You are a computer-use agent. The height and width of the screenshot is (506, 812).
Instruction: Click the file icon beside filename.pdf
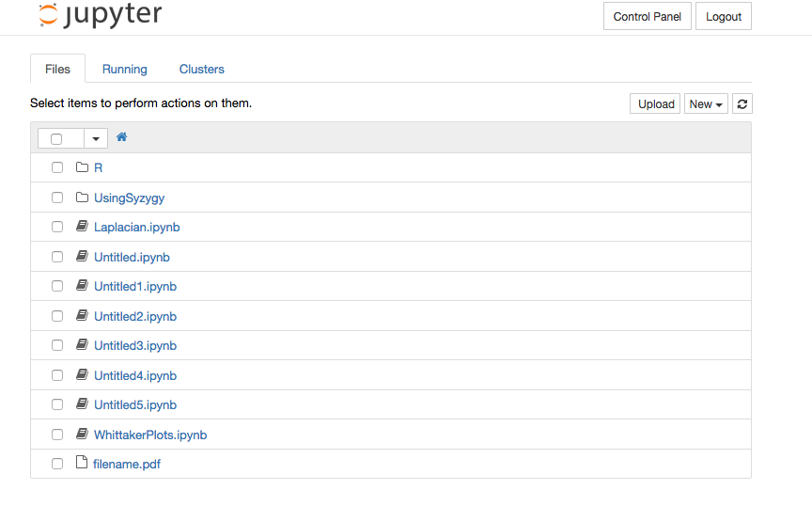point(81,463)
